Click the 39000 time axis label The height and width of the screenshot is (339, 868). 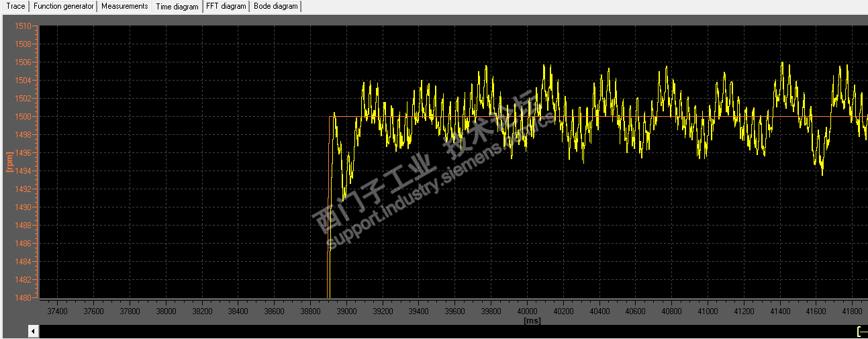click(x=346, y=312)
